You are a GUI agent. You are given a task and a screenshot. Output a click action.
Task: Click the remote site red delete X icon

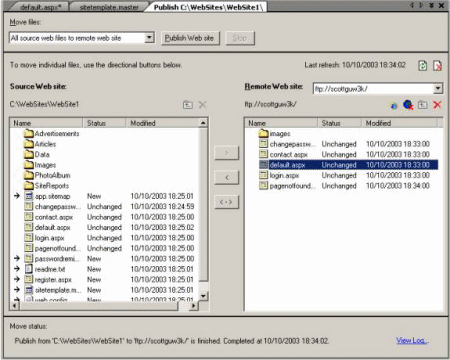(x=437, y=105)
